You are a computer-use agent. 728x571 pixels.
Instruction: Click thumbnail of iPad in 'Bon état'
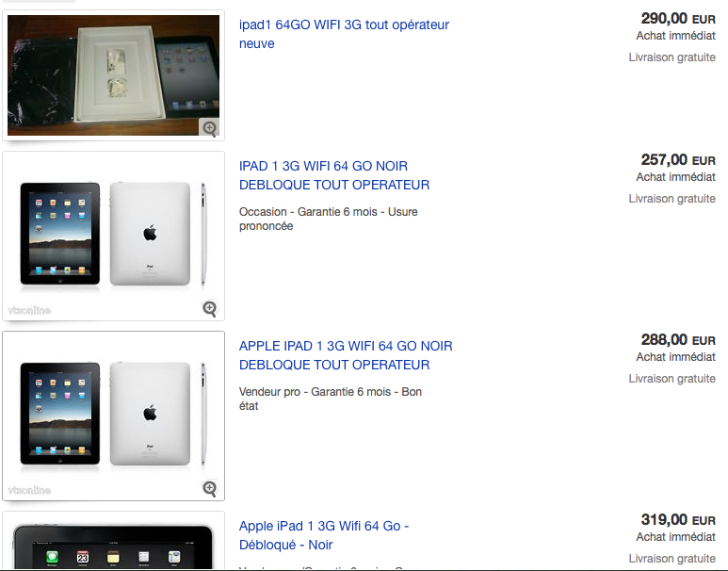(x=113, y=416)
